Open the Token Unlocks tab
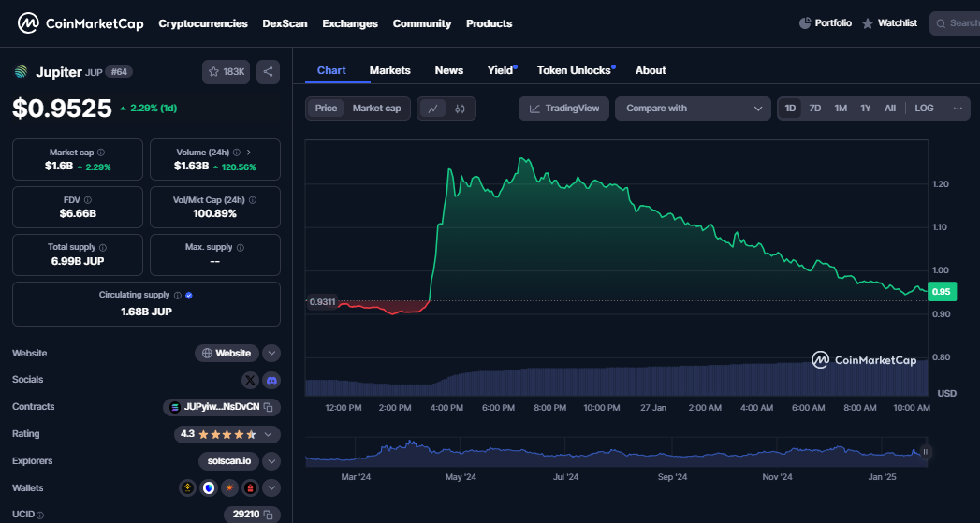Screen dimensions: 980x523 [574, 70]
